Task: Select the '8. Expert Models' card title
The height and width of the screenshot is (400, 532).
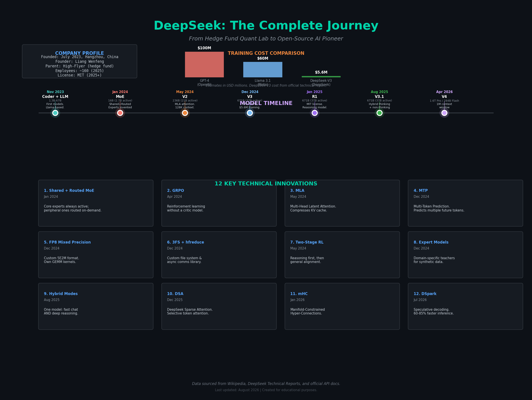Action: click(x=431, y=242)
